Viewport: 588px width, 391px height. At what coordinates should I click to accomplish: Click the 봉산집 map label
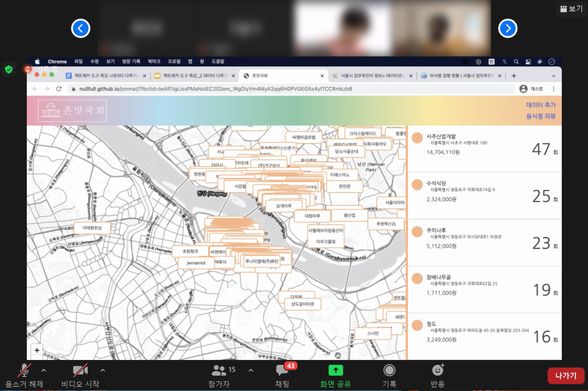[x=349, y=216]
